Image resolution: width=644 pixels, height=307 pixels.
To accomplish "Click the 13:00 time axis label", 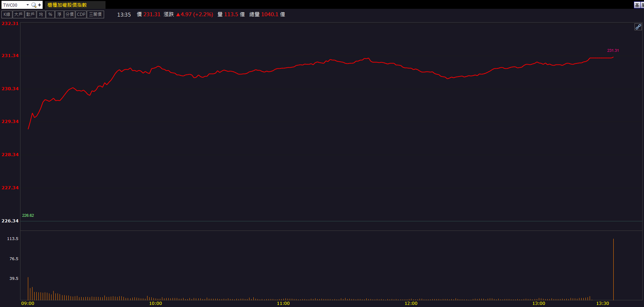I will 539,303.
